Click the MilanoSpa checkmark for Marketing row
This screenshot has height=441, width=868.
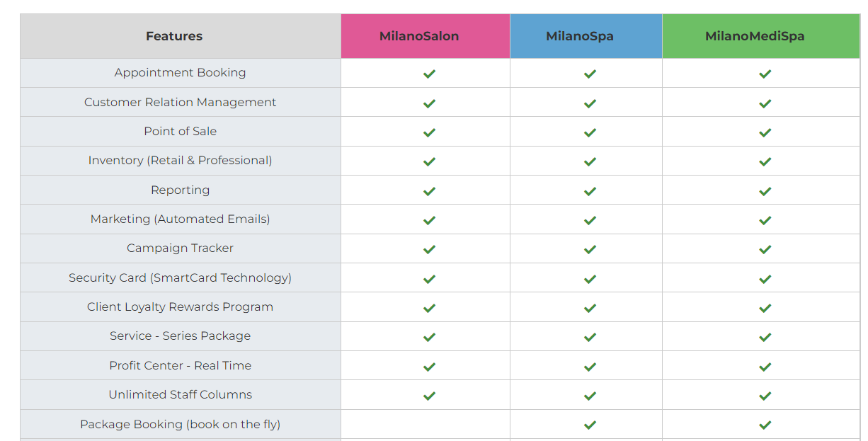click(x=590, y=220)
